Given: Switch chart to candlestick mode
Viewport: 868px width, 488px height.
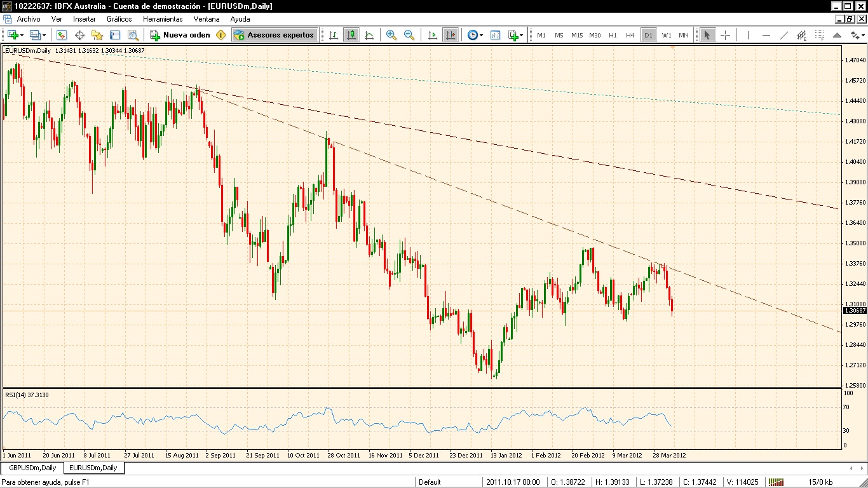Looking at the screenshot, I should tap(351, 35).
